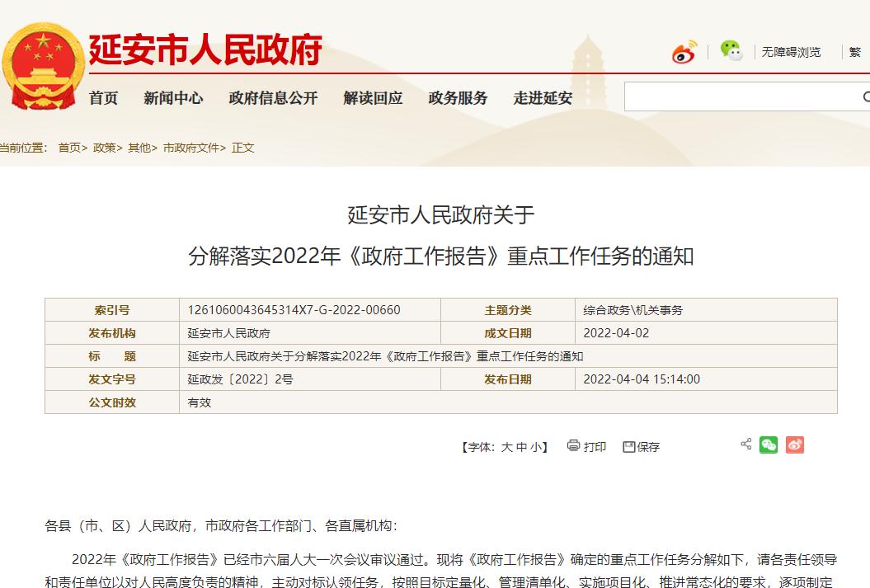Open the 政府信息公开 navigation menu
The image size is (870, 588).
[273, 98]
